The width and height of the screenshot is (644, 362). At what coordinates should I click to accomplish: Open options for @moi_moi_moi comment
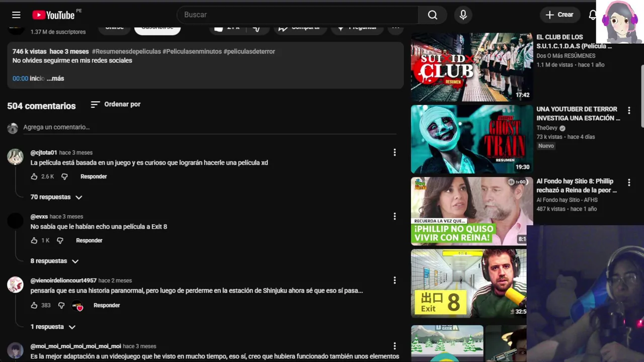394,346
